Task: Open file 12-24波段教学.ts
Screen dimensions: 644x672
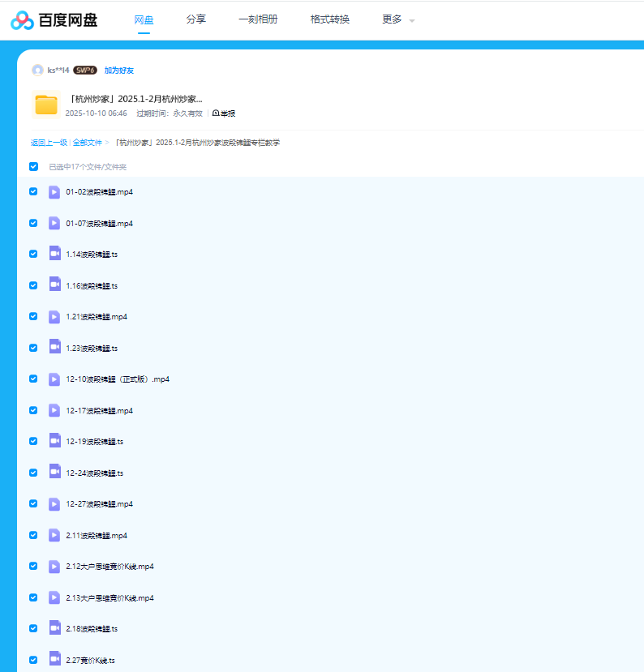Action: click(x=95, y=473)
